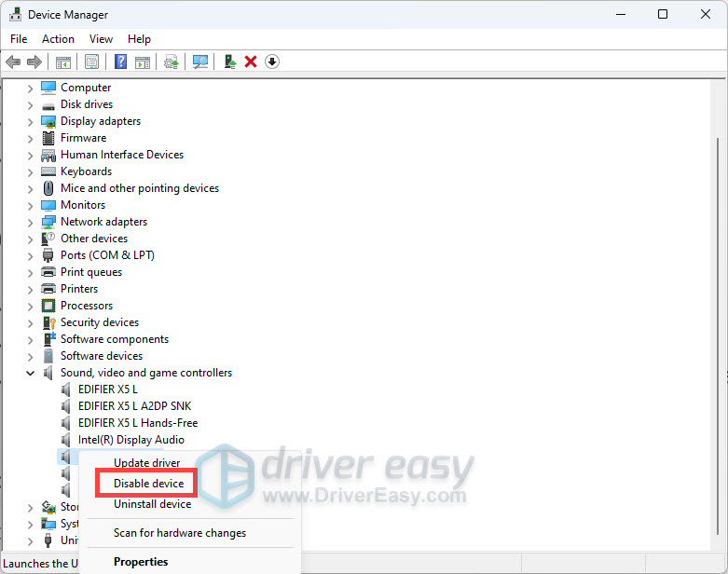The height and width of the screenshot is (574, 728).
Task: Expand the Display adapters category
Action: [31, 121]
